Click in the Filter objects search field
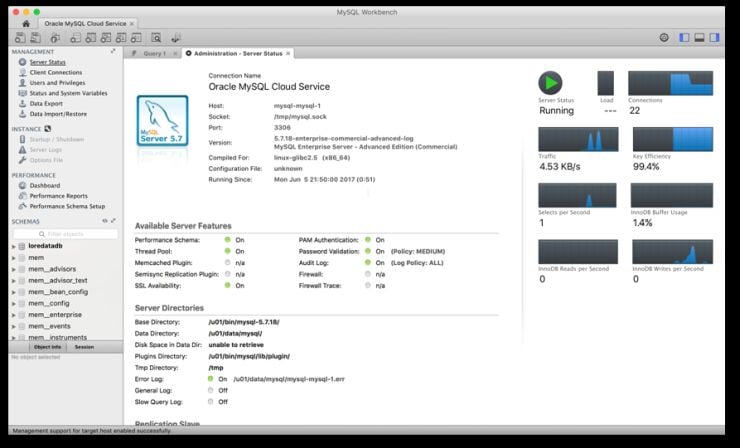 coord(66,234)
